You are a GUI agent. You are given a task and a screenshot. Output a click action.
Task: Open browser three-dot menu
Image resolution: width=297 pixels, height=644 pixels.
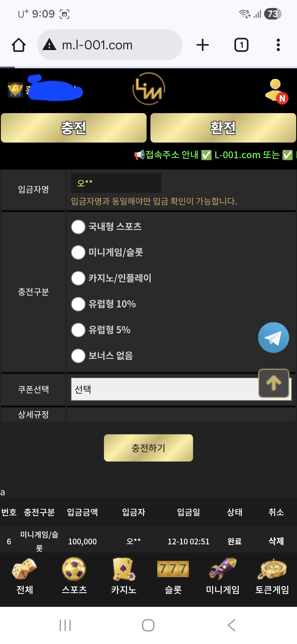[278, 45]
